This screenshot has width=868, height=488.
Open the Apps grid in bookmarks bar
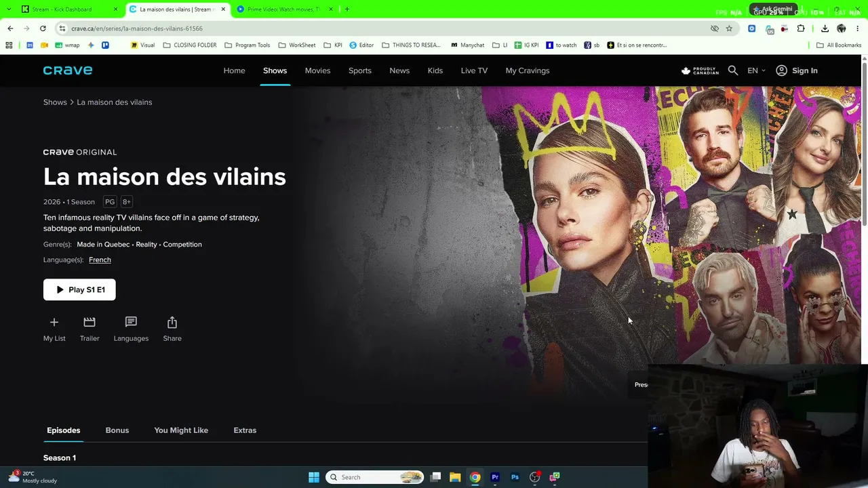(x=9, y=45)
